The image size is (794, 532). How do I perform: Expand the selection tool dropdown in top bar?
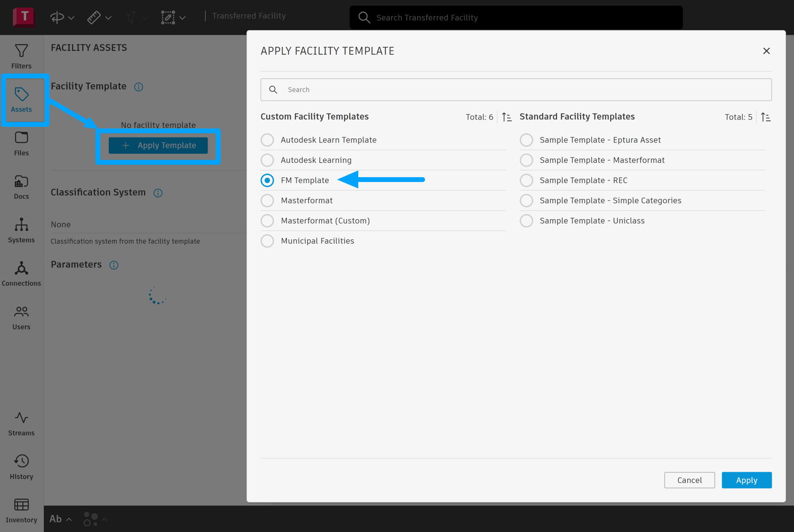point(182,18)
